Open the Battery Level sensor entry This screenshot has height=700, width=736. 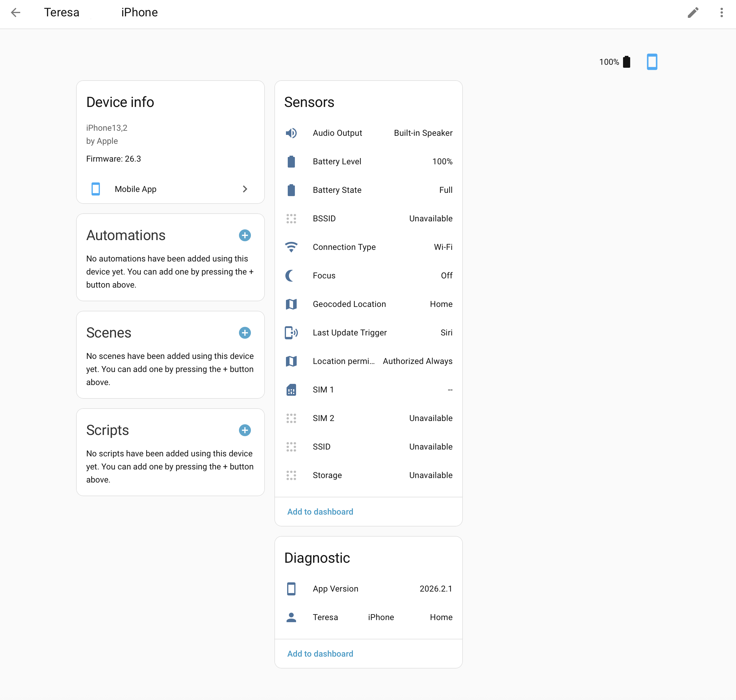tap(368, 162)
